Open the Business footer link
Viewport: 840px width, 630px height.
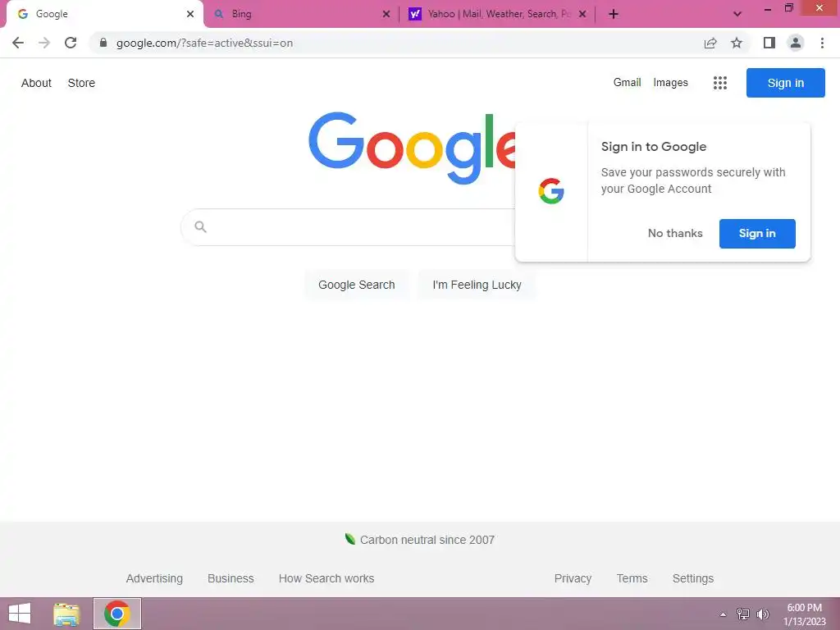(x=231, y=578)
